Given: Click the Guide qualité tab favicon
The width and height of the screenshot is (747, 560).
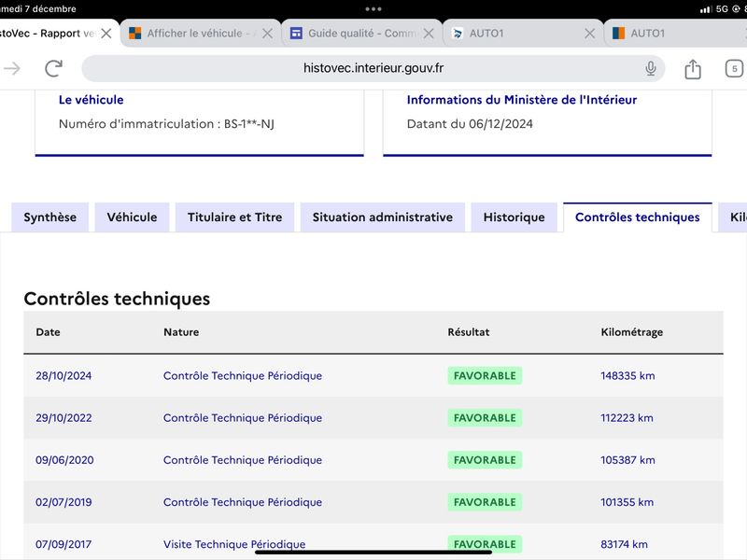Looking at the screenshot, I should point(296,34).
